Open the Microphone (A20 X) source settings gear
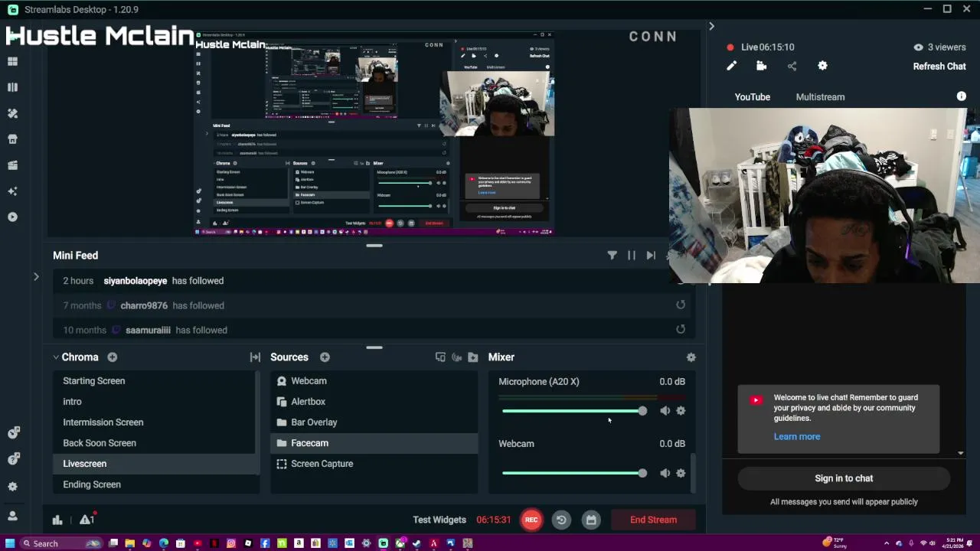This screenshot has width=980, height=551. point(681,411)
